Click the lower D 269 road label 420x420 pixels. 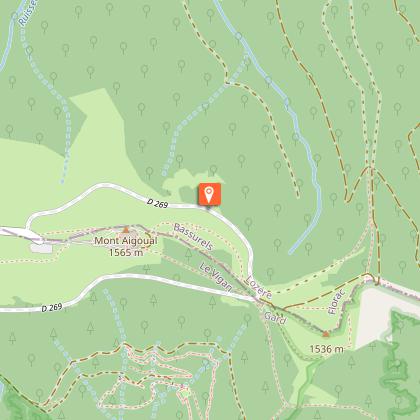(52, 307)
